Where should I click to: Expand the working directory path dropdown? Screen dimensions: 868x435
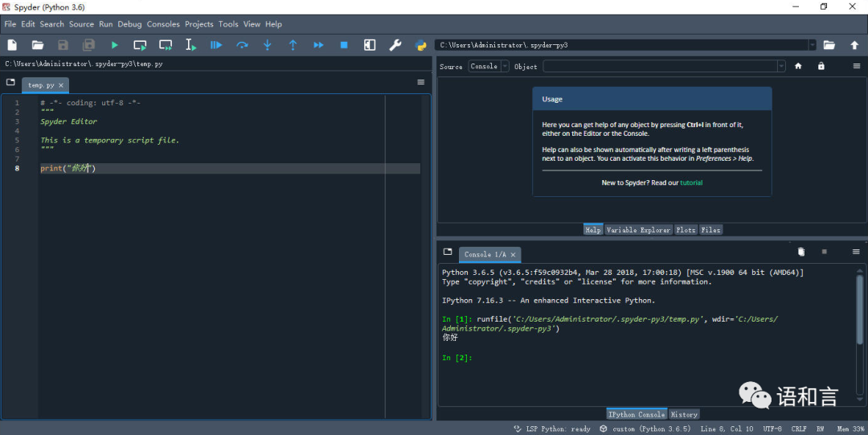[x=813, y=45]
